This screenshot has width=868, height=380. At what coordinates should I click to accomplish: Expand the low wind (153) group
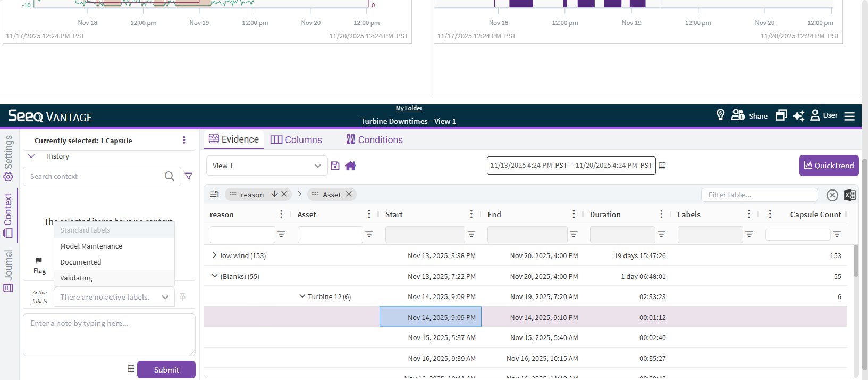[x=214, y=255]
